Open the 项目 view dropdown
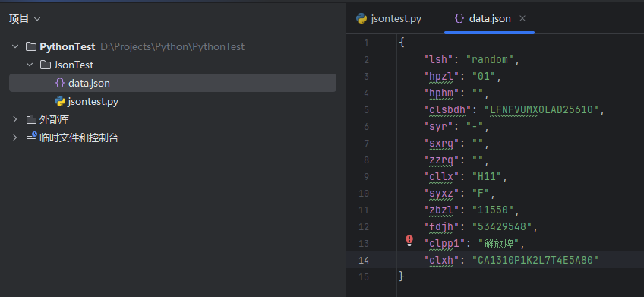644x297 pixels. (x=25, y=18)
